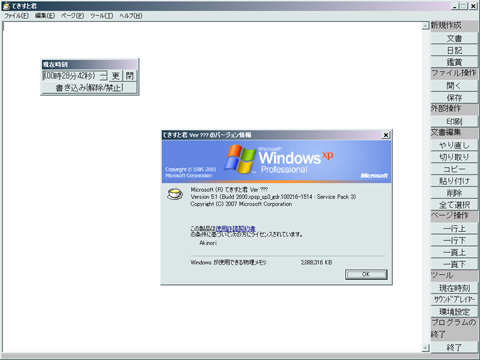The width and height of the screenshot is (480, 360).
Task: Click the 更 update button in the clock panel
Action: (x=115, y=76)
